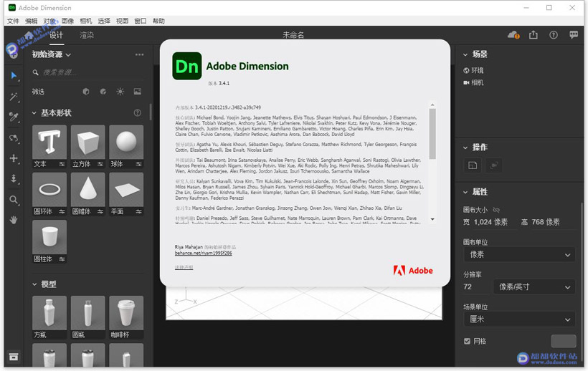Select the Zoom magnifier tool
The image size is (588, 371).
(x=14, y=200)
